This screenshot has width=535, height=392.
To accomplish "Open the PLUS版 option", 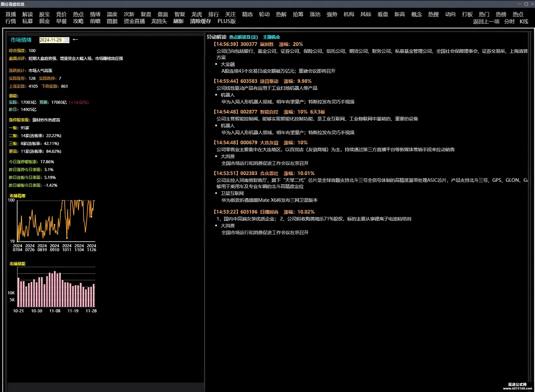I will (227, 21).
